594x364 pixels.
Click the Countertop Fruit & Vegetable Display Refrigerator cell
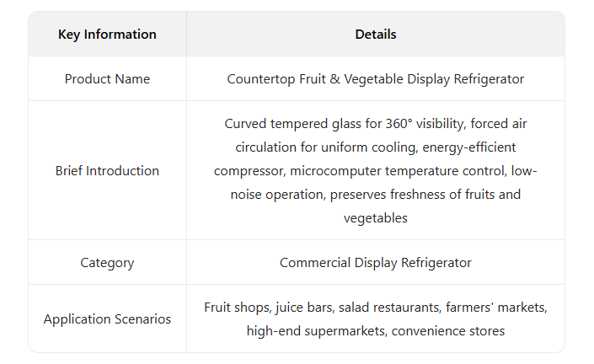pyautogui.click(x=375, y=79)
